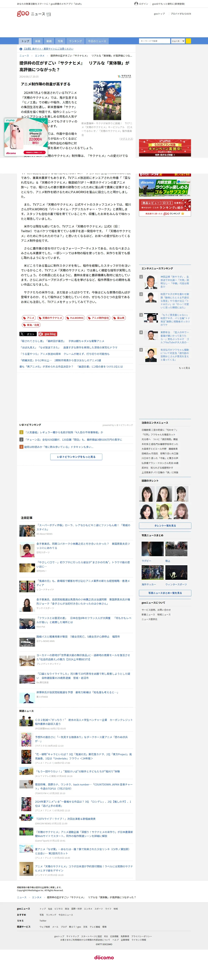Click the docomo ゴルフのサブスク banner
The height and width of the screenshot is (980, 208).
(x=165, y=188)
